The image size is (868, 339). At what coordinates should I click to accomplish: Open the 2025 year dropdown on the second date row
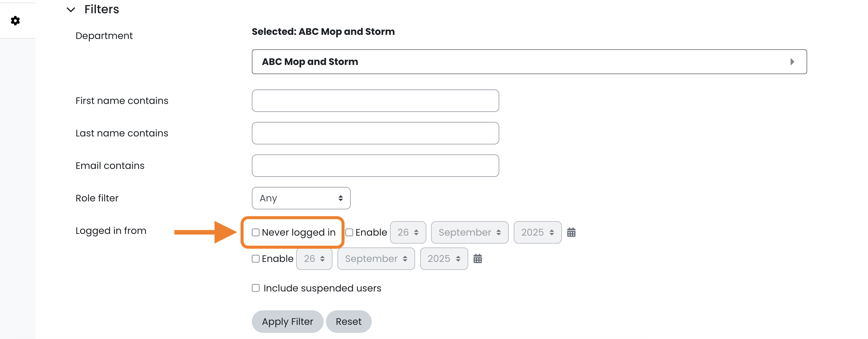[x=444, y=258]
